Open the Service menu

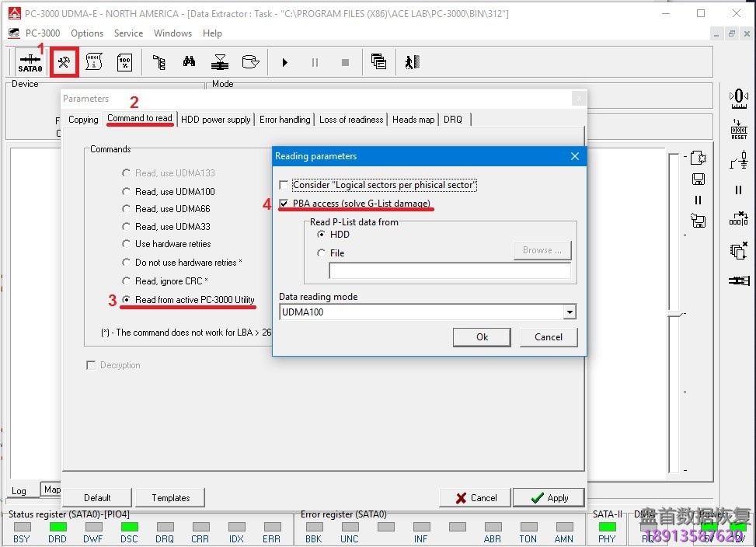pyautogui.click(x=128, y=33)
